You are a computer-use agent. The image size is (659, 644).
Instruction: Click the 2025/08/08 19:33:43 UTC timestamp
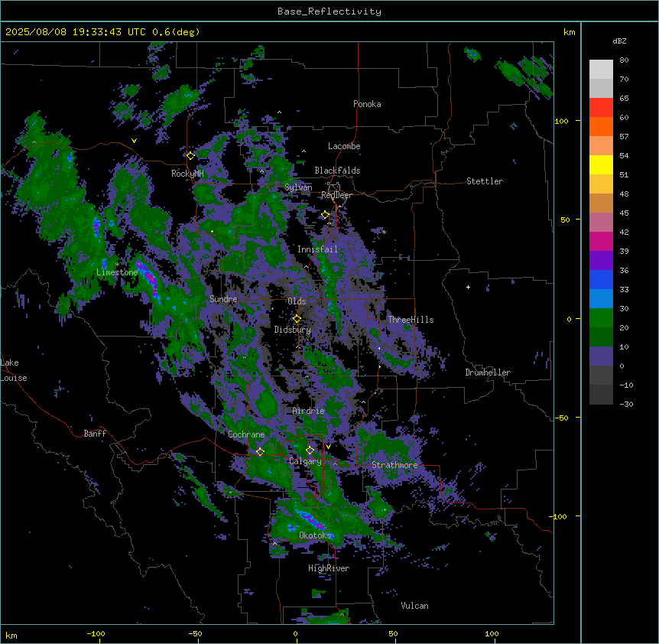point(76,32)
